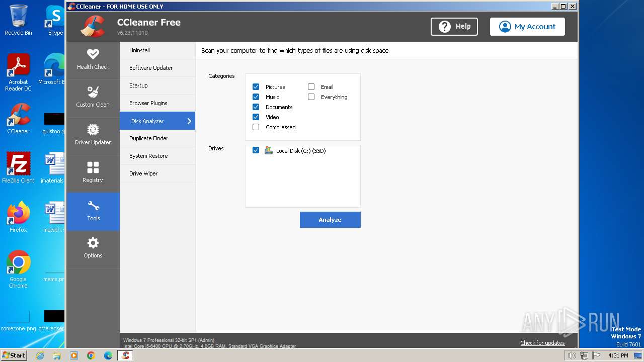This screenshot has width=644, height=362.
Task: Click CCleaner taskbar button
Action: (x=126, y=355)
